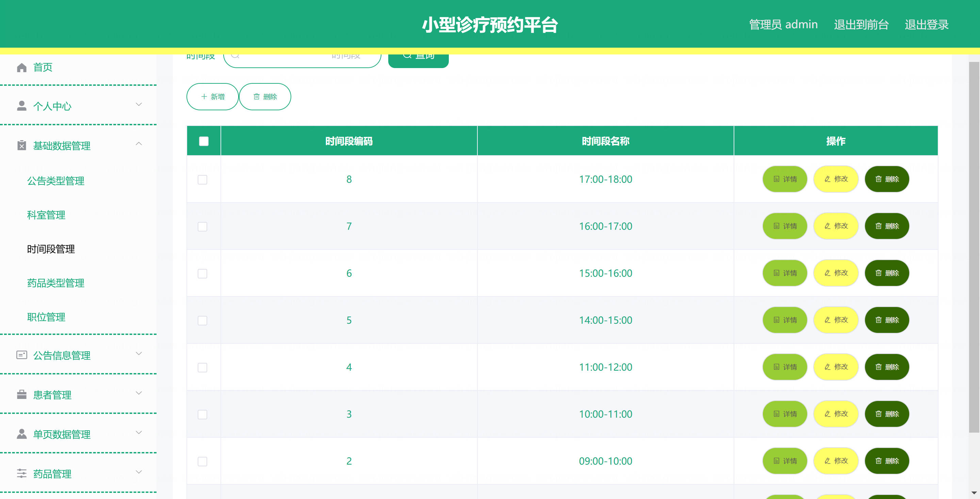
Task: Collapse 基础数据管理 using its chevron
Action: (x=139, y=144)
